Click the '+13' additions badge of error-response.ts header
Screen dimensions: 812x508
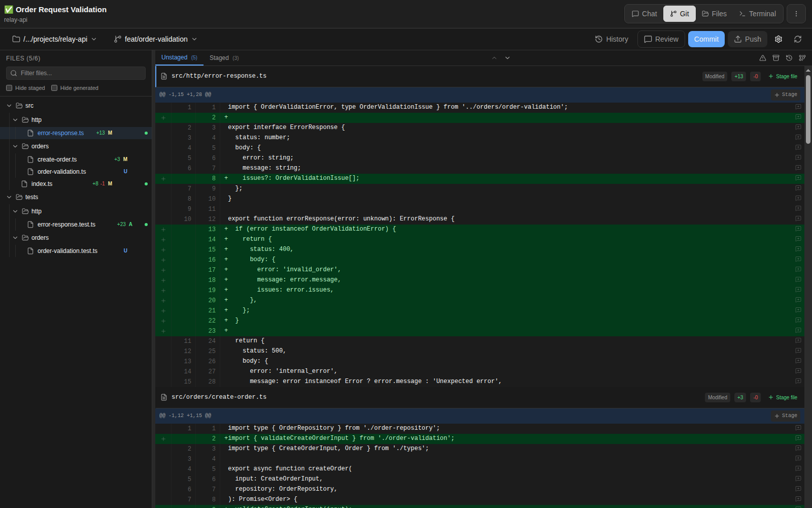tap(738, 76)
